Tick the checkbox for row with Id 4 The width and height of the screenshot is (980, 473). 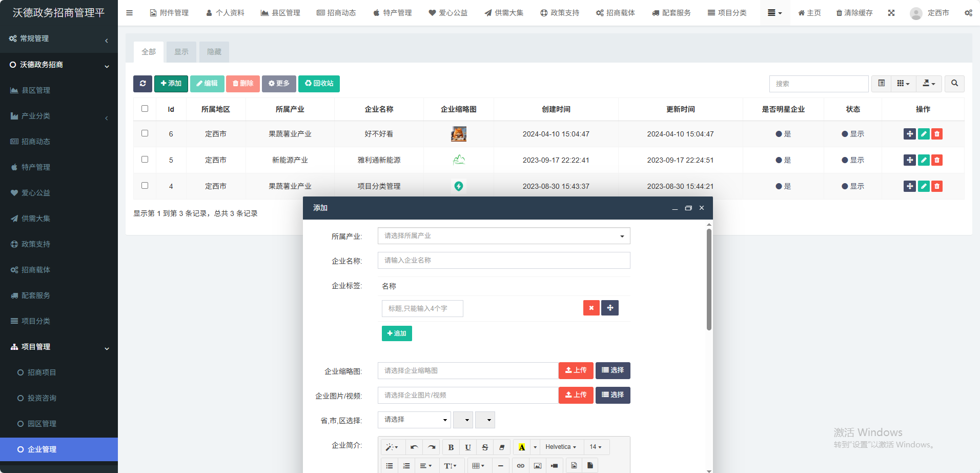[145, 186]
